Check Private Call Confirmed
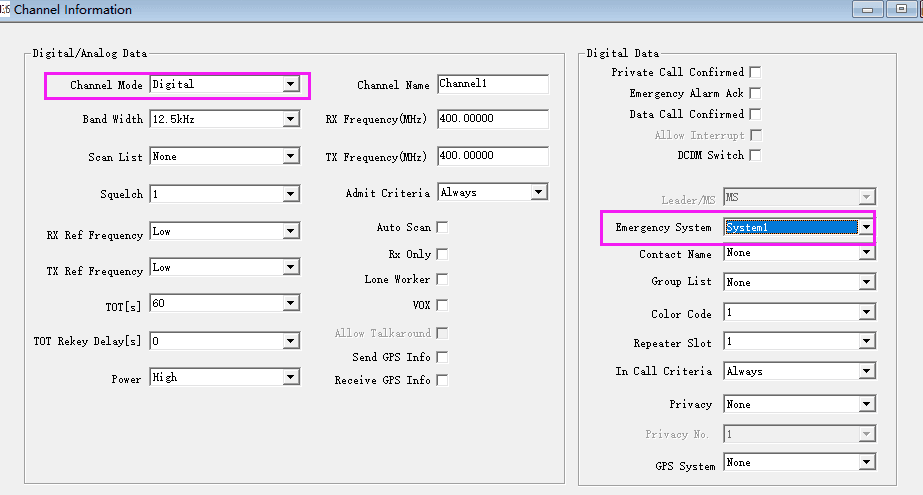Screen dimensions: 923x495 pyautogui.click(x=755, y=72)
